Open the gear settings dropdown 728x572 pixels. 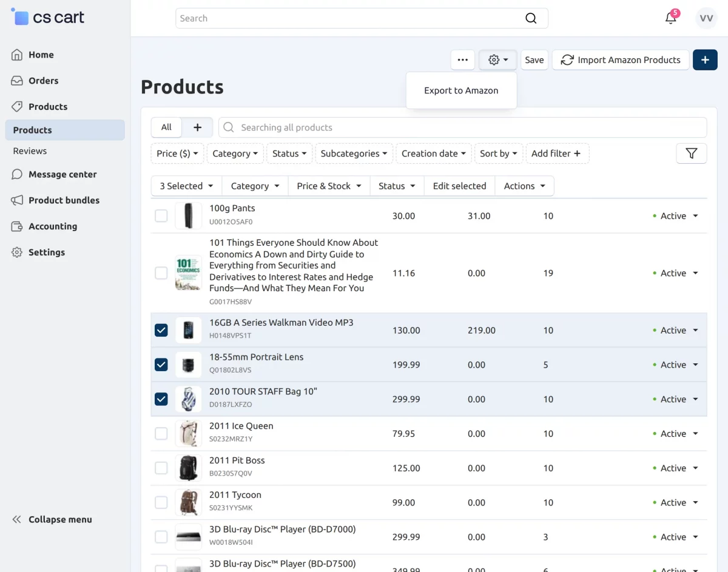click(498, 60)
